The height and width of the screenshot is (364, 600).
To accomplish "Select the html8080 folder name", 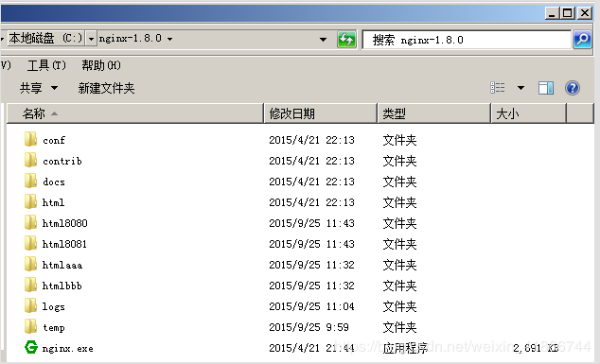I will 65,223.
